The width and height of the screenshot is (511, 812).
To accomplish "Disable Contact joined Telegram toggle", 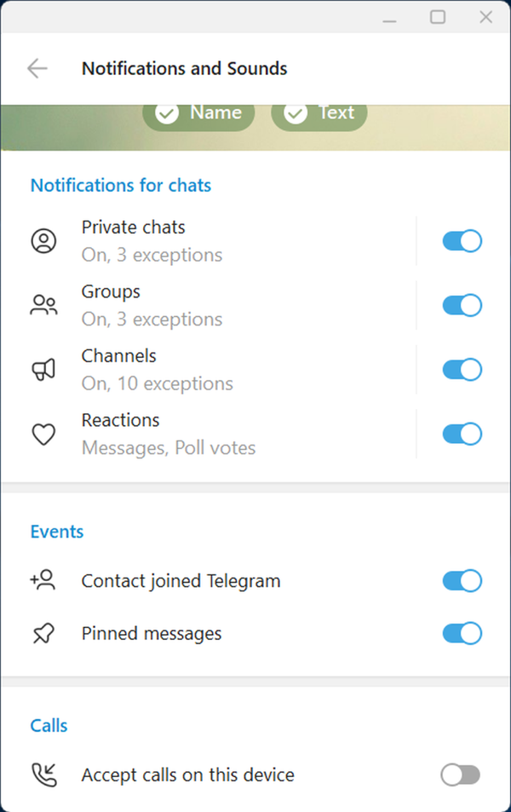I will pos(462,581).
